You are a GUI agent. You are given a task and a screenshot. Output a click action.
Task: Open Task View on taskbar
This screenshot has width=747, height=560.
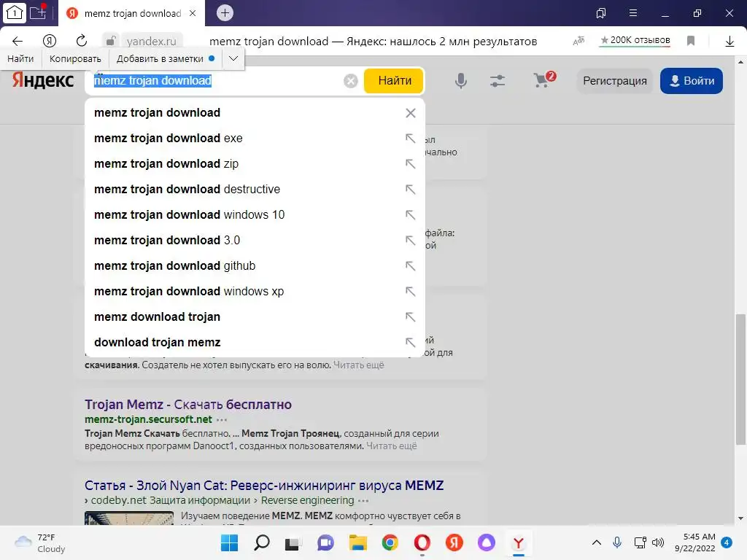[x=293, y=543]
